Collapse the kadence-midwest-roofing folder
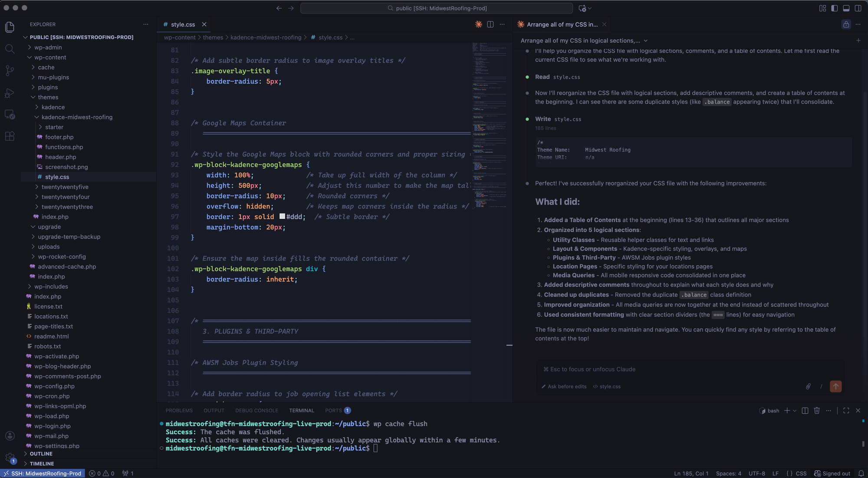This screenshot has height=478, width=868. coord(77,117)
